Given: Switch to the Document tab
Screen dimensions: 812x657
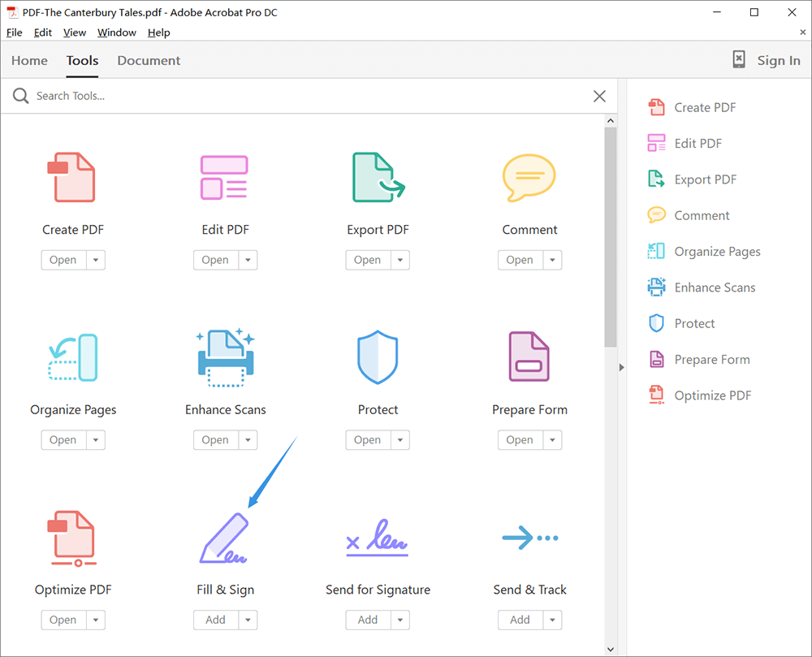Looking at the screenshot, I should tap(149, 61).
